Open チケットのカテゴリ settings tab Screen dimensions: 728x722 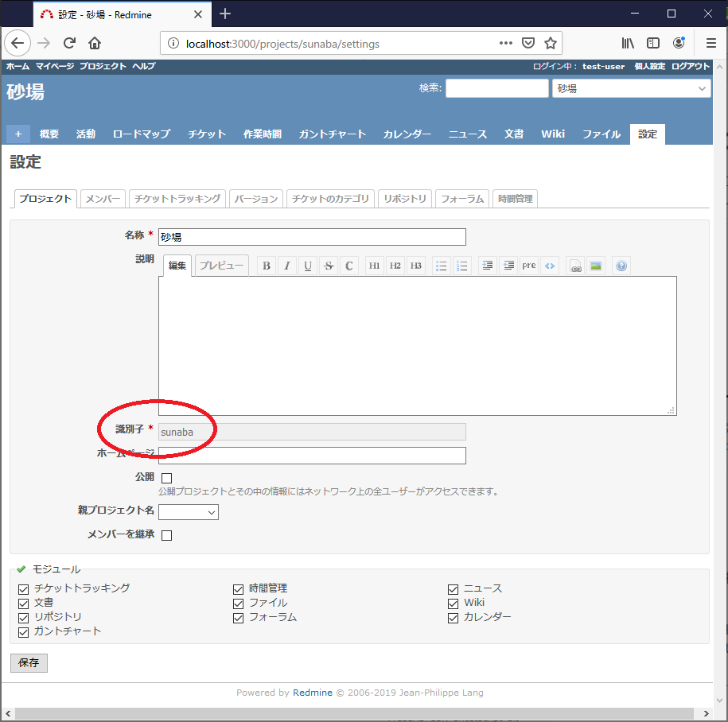pos(330,199)
